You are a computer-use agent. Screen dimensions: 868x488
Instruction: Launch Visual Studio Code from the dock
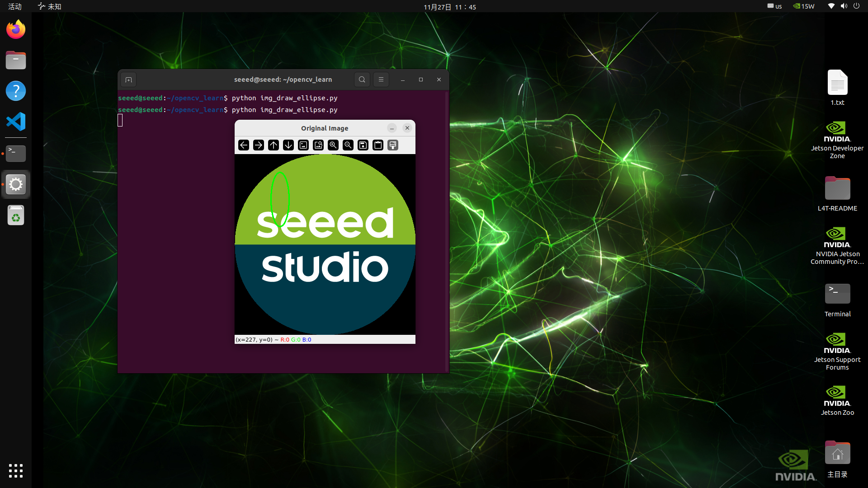(16, 122)
